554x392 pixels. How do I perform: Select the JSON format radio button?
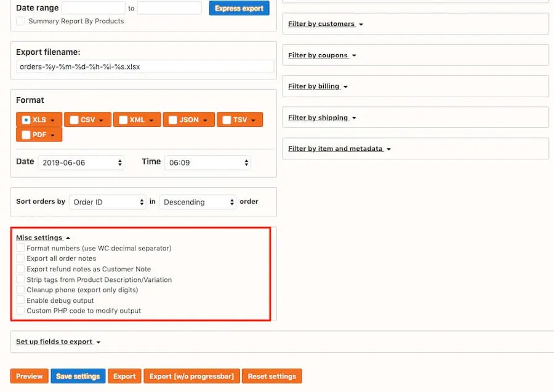coord(173,120)
